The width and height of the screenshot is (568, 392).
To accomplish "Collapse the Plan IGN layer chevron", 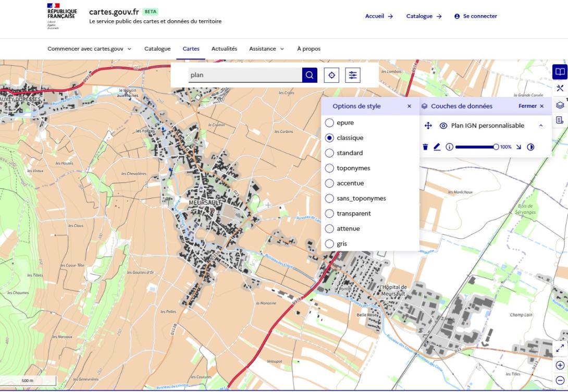I will [x=540, y=126].
